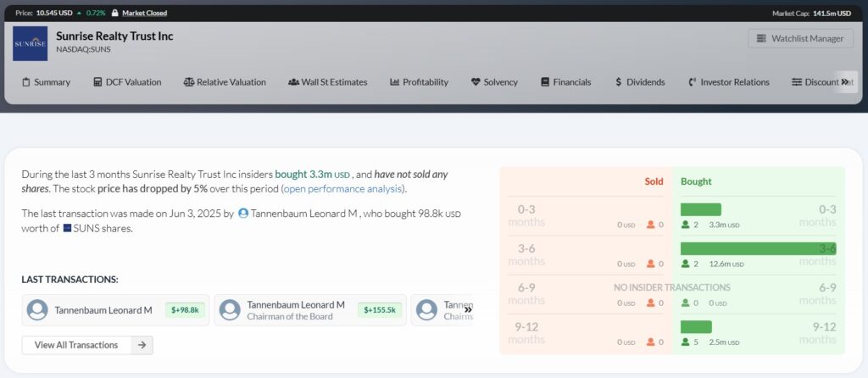Click the SUNS shares ticker link
Screen dimensions: 868x378
(103, 228)
